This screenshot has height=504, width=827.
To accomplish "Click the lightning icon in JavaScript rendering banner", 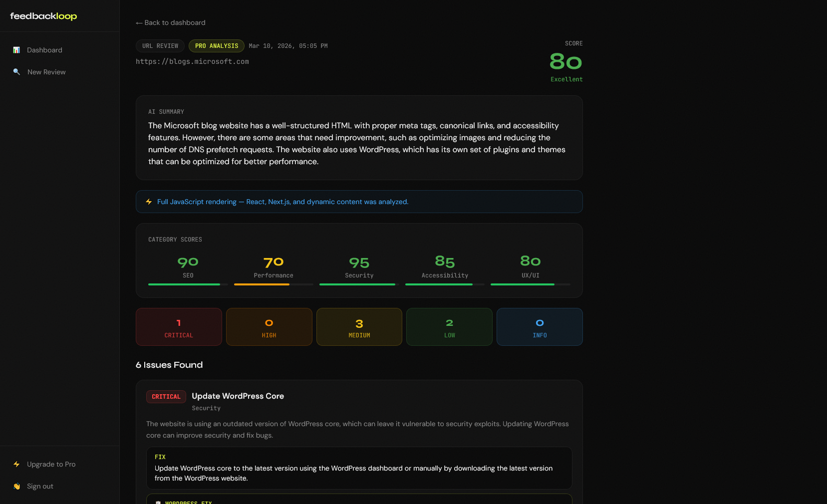I will (x=149, y=202).
